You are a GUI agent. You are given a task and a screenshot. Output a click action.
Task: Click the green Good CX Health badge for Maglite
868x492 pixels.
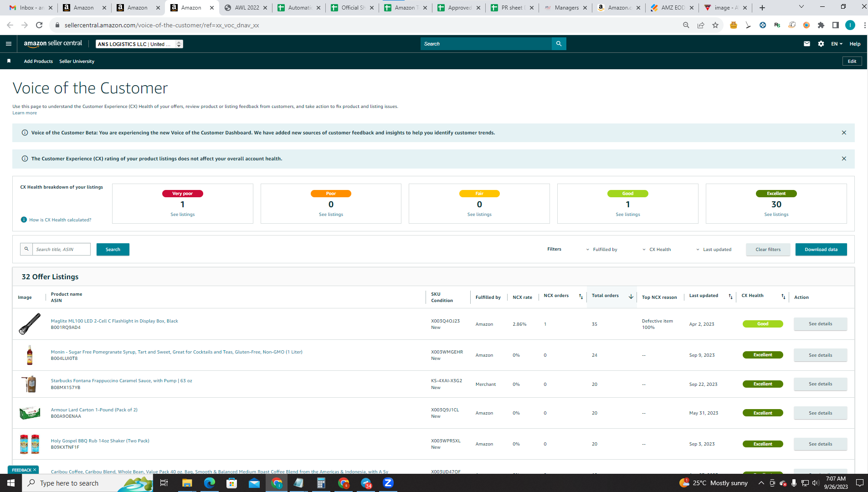[x=763, y=324]
